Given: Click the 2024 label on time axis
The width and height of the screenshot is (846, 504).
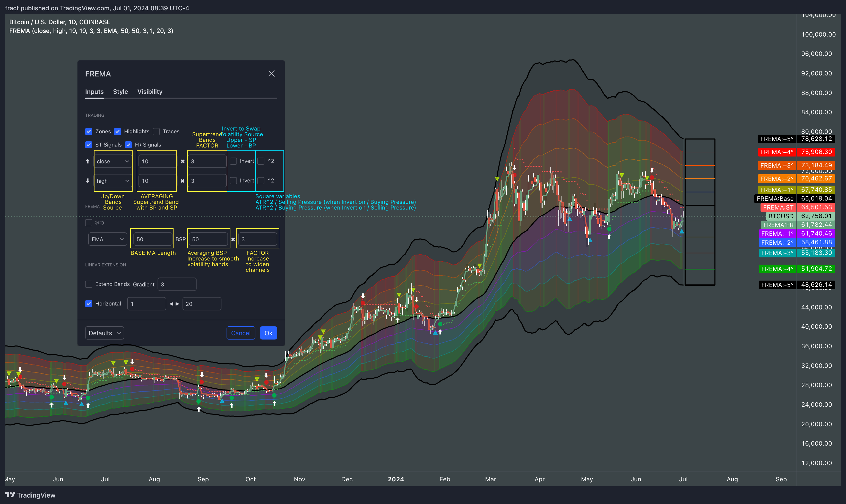Looking at the screenshot, I should pos(396,479).
